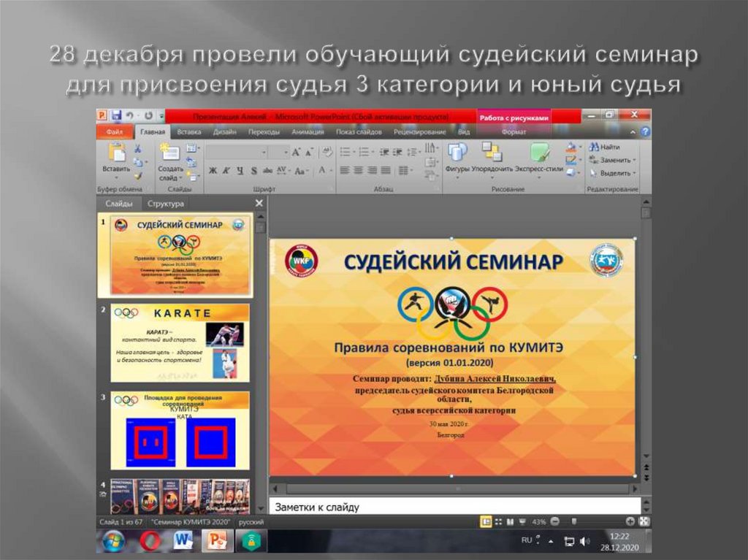This screenshot has width=748, height=560.
Task: Click the Paste (Вставить) clipboard icon
Action: (116, 153)
